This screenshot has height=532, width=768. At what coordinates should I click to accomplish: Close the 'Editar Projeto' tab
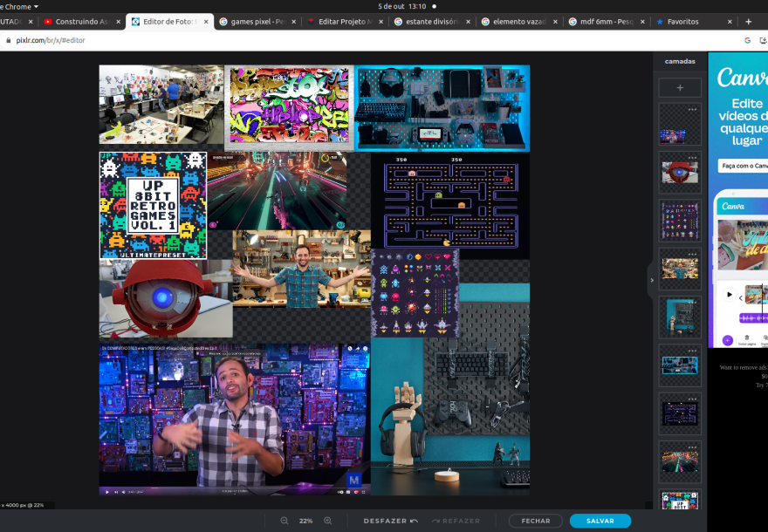[x=381, y=22]
